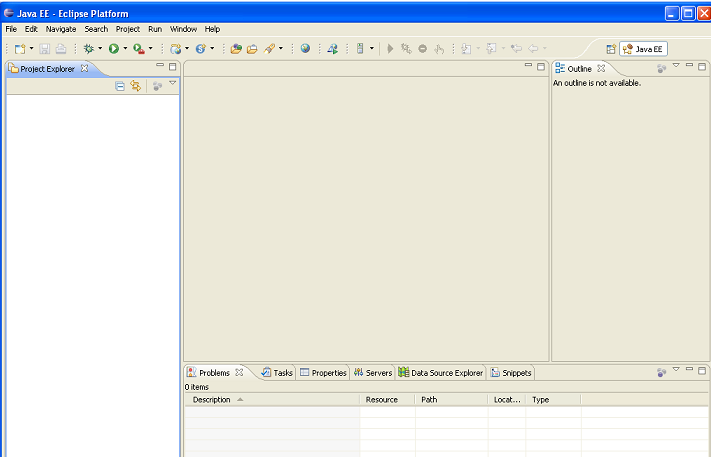
Task: Open the Debug button dropdown arrow
Action: point(100,48)
